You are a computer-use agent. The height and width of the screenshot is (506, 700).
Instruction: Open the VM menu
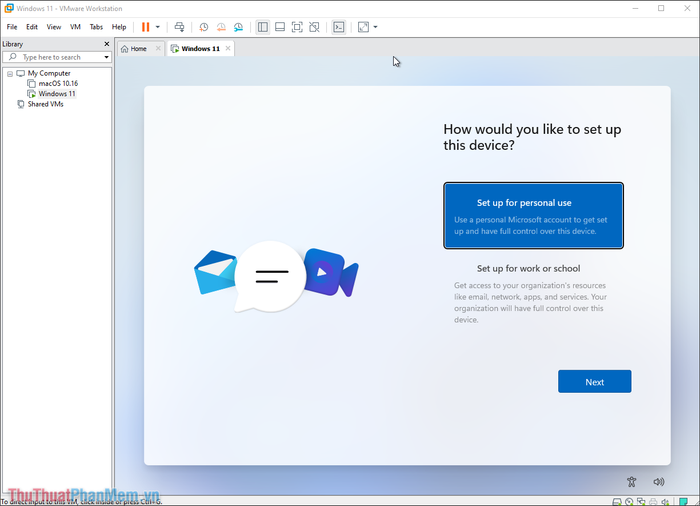coord(75,27)
